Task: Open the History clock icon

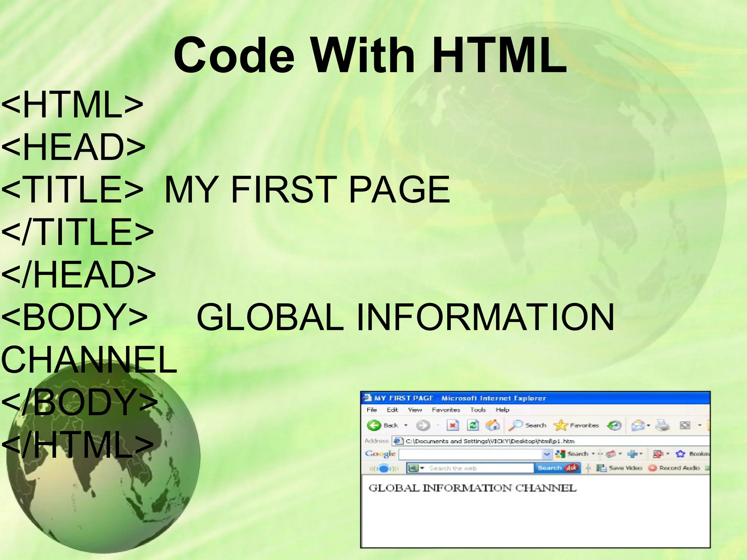Action: [x=614, y=425]
